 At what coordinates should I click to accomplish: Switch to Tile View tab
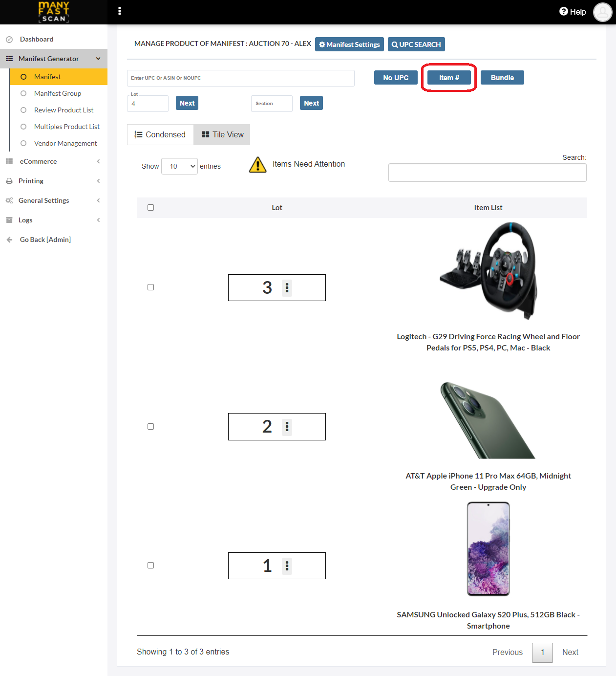pyautogui.click(x=222, y=135)
